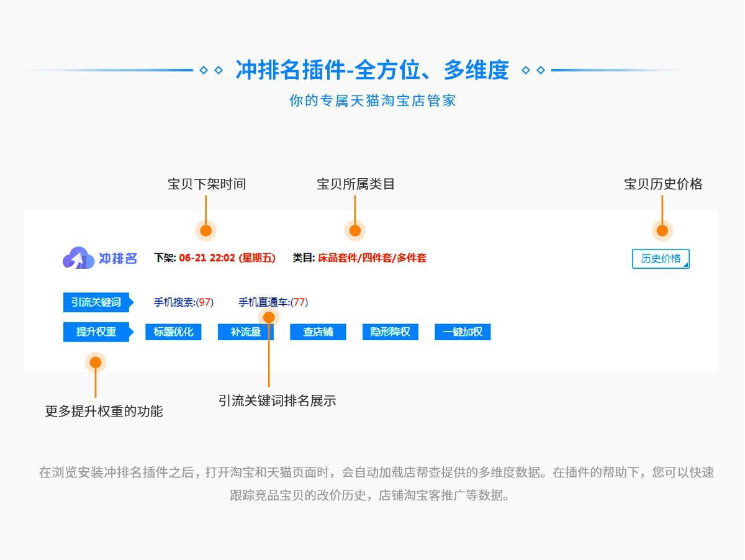Image resolution: width=745 pixels, height=560 pixels.
Task: Click the 补流量 button
Action: click(x=246, y=332)
